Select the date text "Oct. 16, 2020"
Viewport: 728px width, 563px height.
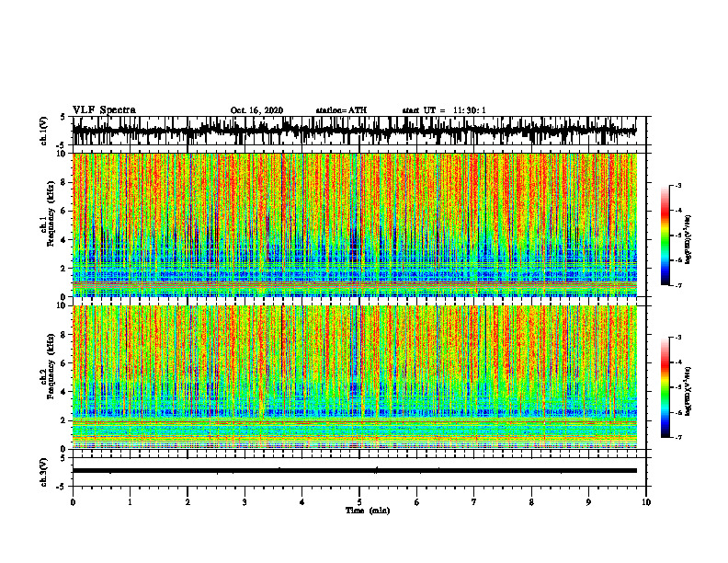[256, 110]
